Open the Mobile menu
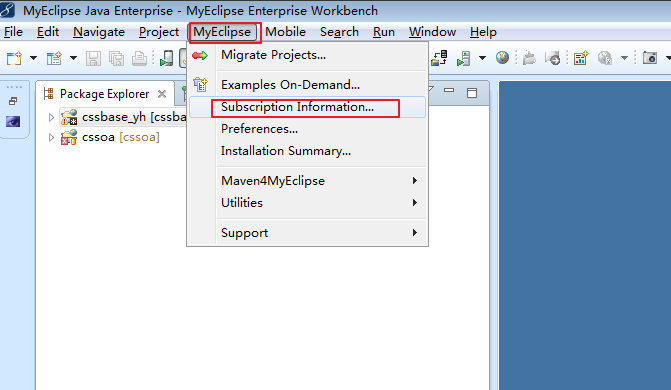The image size is (671, 390). click(285, 32)
